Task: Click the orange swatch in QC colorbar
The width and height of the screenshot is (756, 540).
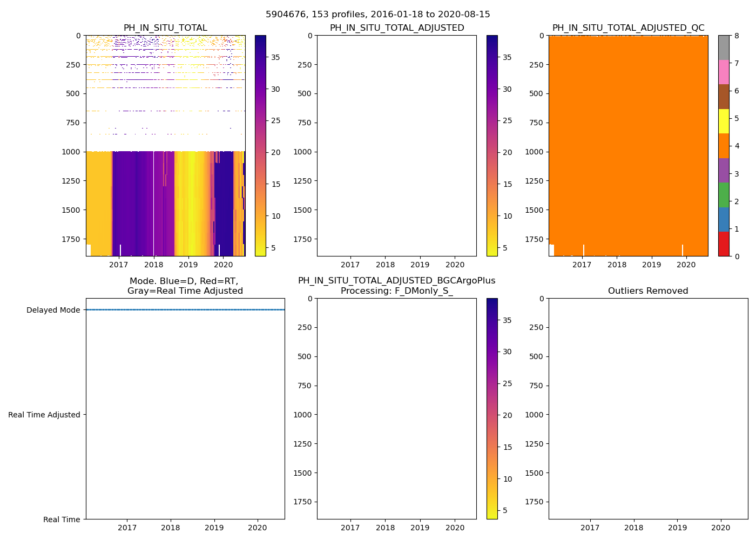Action: pos(724,146)
